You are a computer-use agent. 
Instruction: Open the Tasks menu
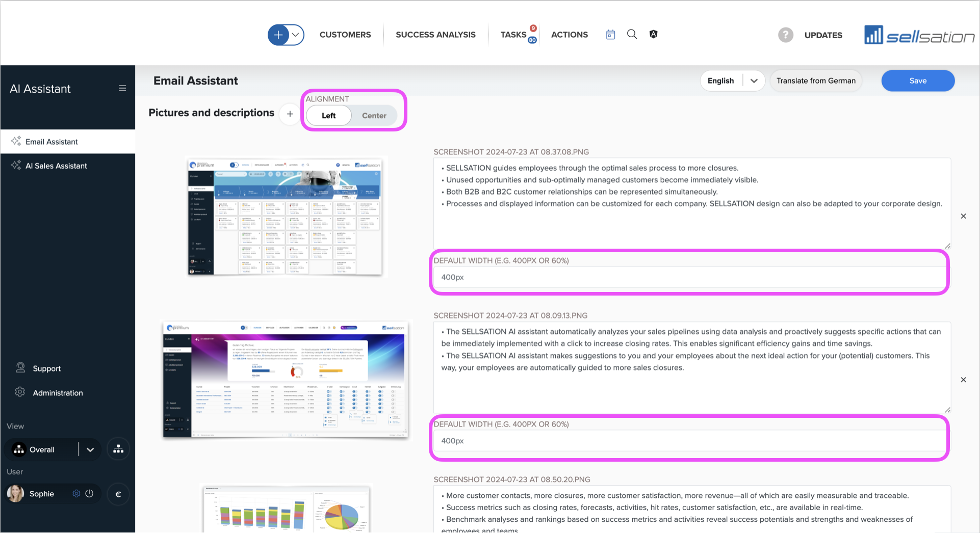click(x=513, y=35)
